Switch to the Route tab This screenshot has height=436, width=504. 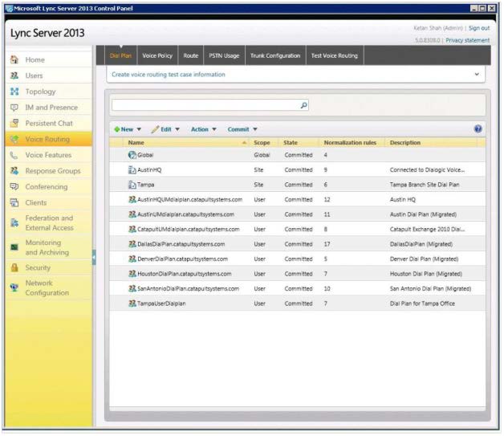(191, 55)
